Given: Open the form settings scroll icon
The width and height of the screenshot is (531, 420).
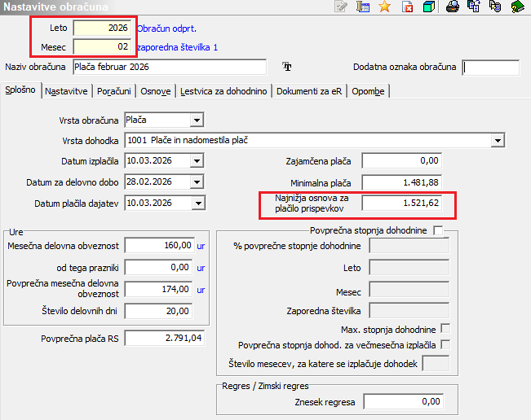Looking at the screenshot, I should (363, 6).
